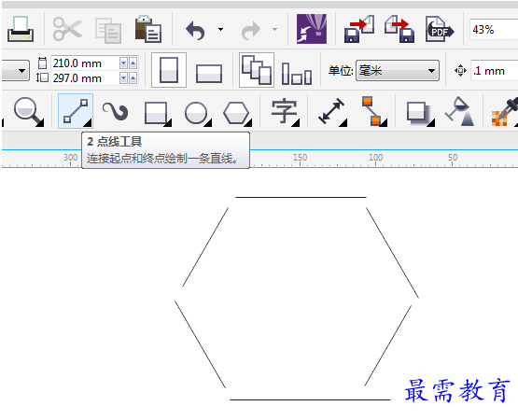This screenshot has height=420, width=518.
Task: Open the redo history dropdown arrow
Action: tap(274, 30)
